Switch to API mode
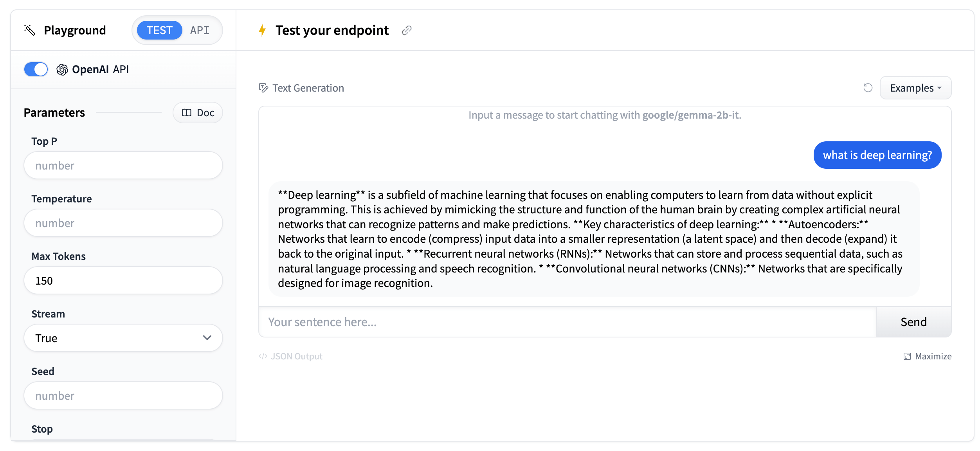Screen dimensions: 980x451 [200, 30]
